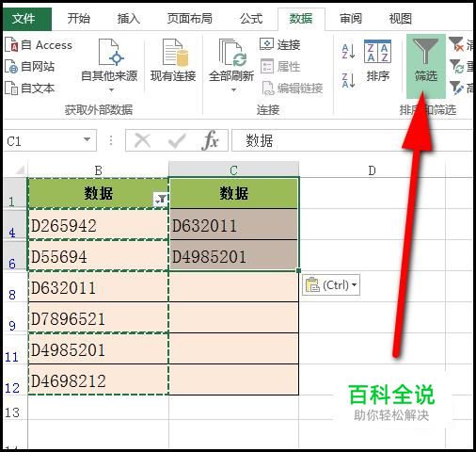Screen dimensions: 476x452
Task: Select cell containing D7896521
Action: click(x=98, y=318)
